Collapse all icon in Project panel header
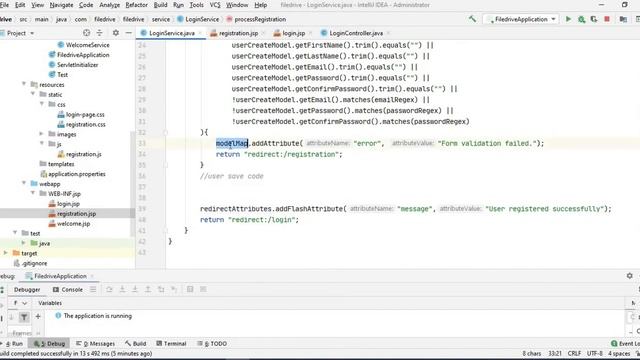This screenshot has width=640, height=360. pos(99,33)
